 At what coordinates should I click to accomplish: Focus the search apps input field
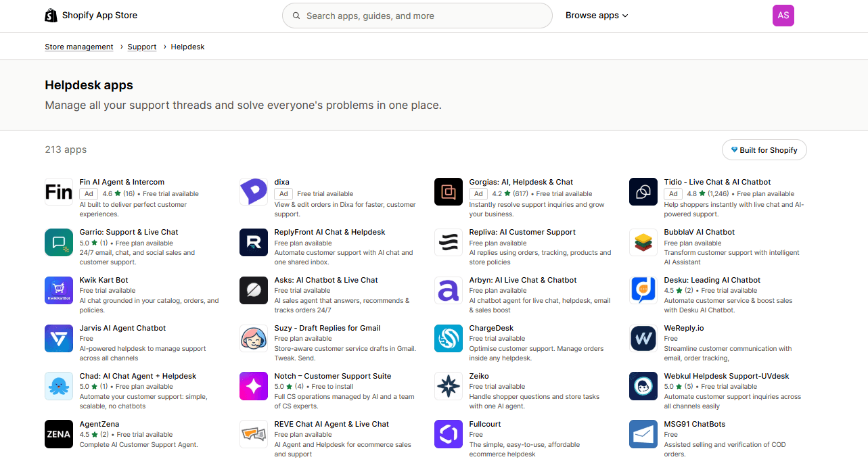(x=417, y=16)
